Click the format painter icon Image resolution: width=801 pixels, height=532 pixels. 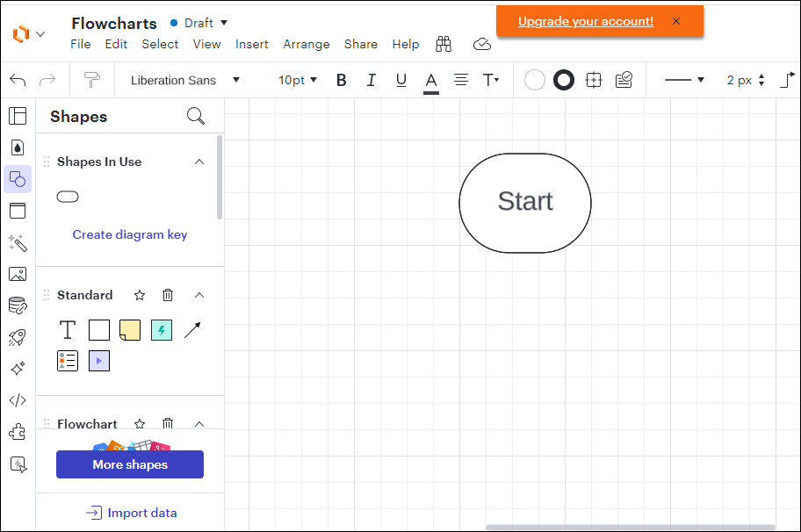pyautogui.click(x=92, y=80)
